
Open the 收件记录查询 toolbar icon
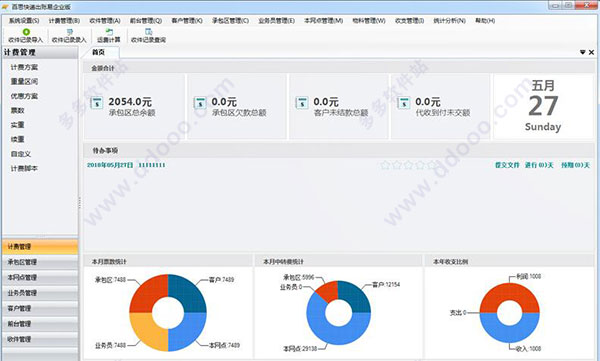pyautogui.click(x=148, y=32)
